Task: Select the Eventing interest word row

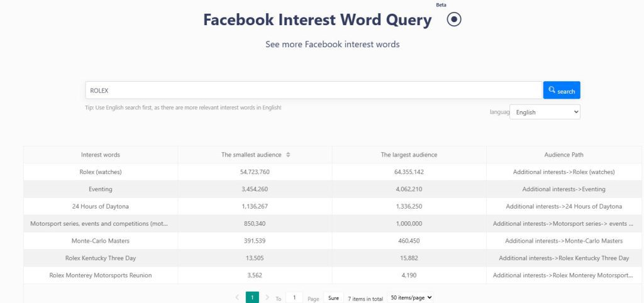Action: pyautogui.click(x=101, y=189)
